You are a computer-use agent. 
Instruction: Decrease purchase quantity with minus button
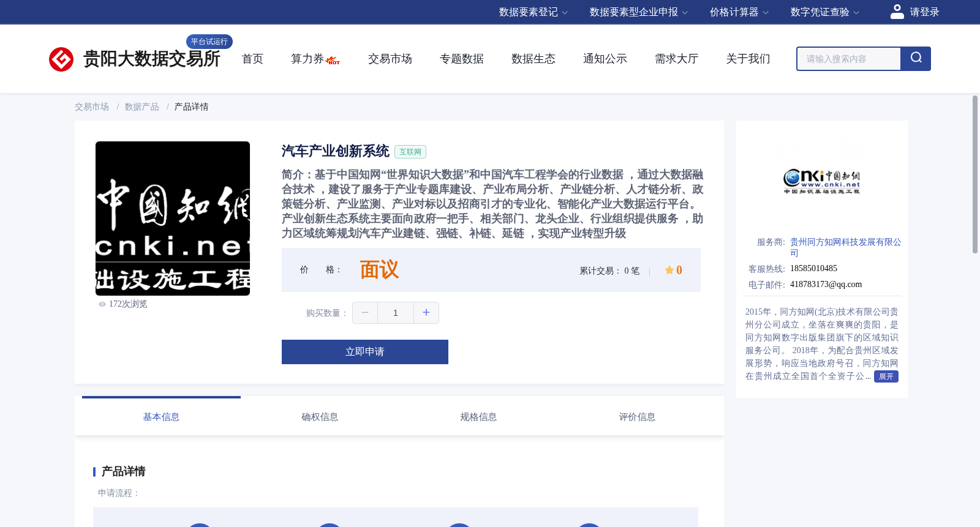pos(365,313)
